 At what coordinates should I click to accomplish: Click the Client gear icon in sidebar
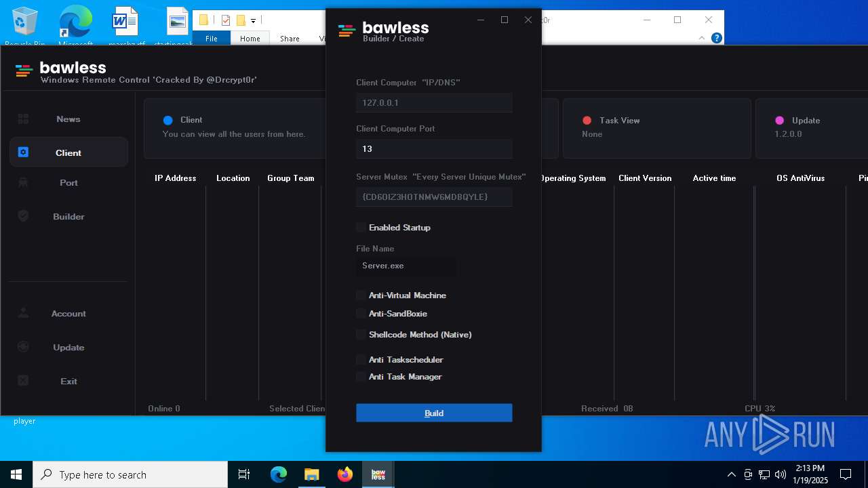(23, 152)
